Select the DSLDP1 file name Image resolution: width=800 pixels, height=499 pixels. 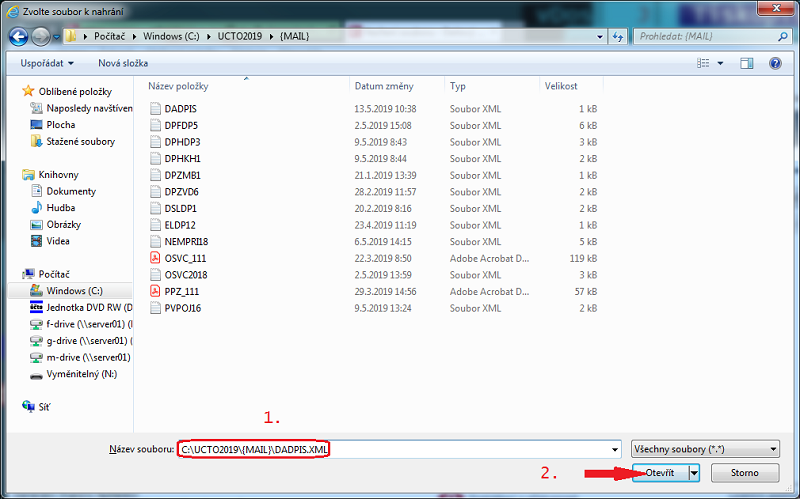(181, 209)
